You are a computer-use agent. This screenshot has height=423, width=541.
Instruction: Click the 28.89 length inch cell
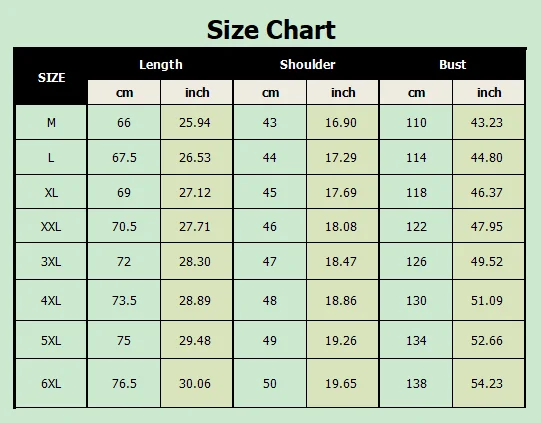point(196,300)
